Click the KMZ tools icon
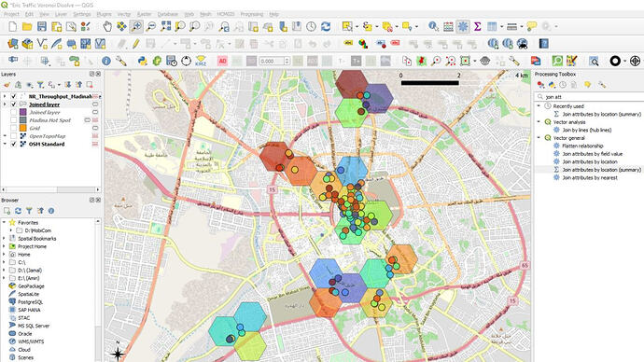Image resolution: width=644 pixels, height=362 pixels. point(201,62)
